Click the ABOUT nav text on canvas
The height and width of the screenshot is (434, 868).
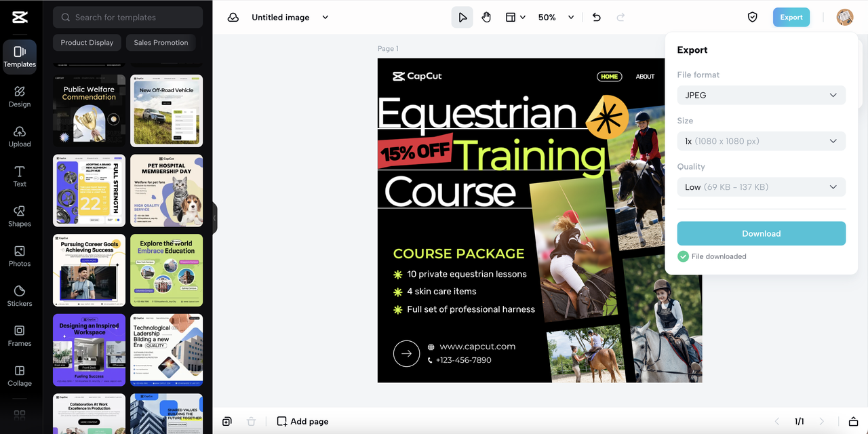[645, 77]
